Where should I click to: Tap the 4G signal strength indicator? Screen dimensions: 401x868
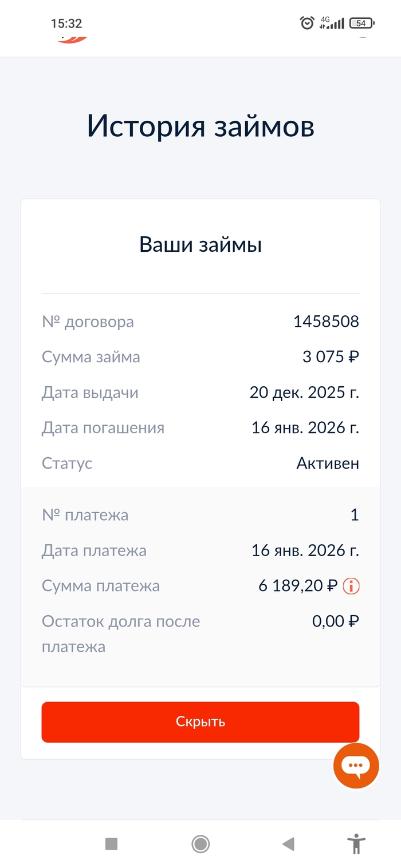(x=332, y=23)
